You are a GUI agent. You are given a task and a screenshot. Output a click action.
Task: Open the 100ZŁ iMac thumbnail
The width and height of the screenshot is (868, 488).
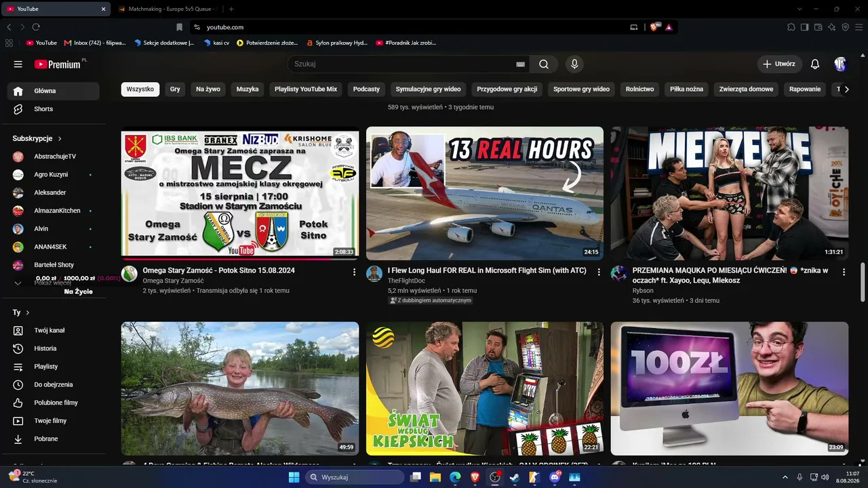730,388
